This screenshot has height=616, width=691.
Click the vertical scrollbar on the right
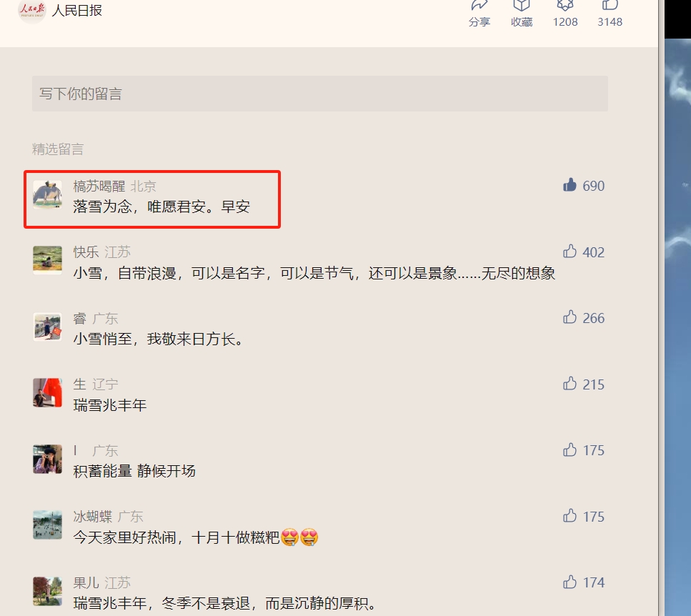pos(661,308)
